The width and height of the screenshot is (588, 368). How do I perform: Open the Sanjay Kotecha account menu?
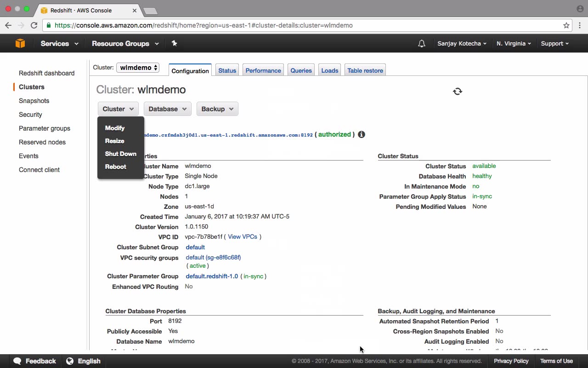click(x=462, y=44)
